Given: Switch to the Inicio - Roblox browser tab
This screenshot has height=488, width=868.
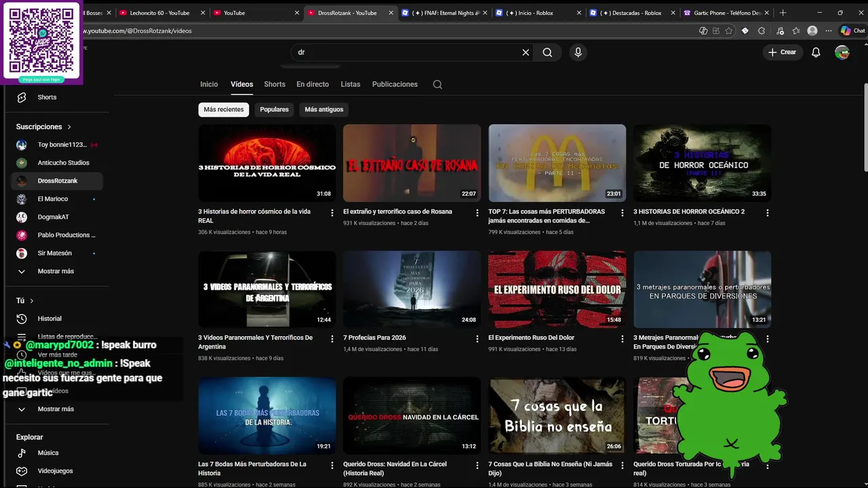Looking at the screenshot, I should tap(538, 13).
